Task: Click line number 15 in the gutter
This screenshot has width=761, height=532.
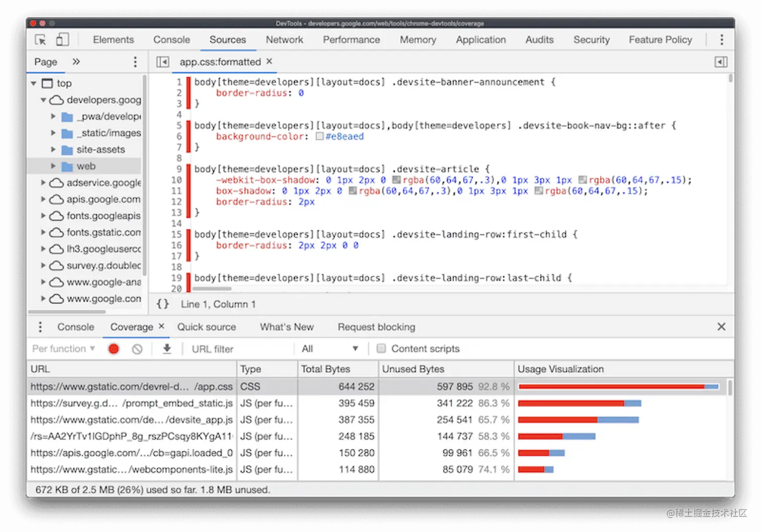Action: coord(176,235)
